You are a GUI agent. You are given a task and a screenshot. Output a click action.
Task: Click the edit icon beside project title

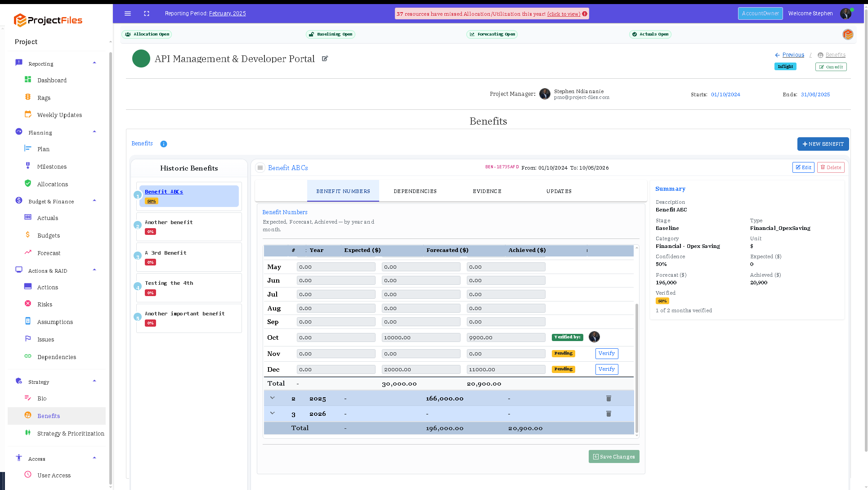(325, 58)
